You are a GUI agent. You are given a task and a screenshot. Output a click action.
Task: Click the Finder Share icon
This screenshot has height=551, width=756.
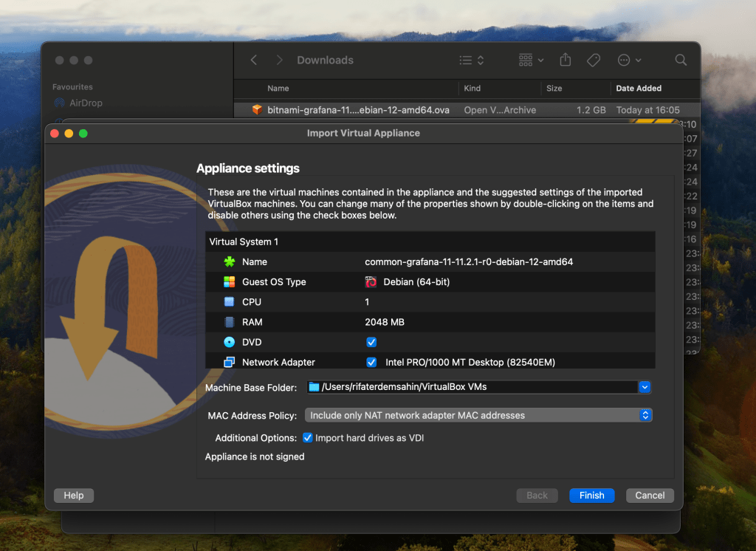[566, 60]
